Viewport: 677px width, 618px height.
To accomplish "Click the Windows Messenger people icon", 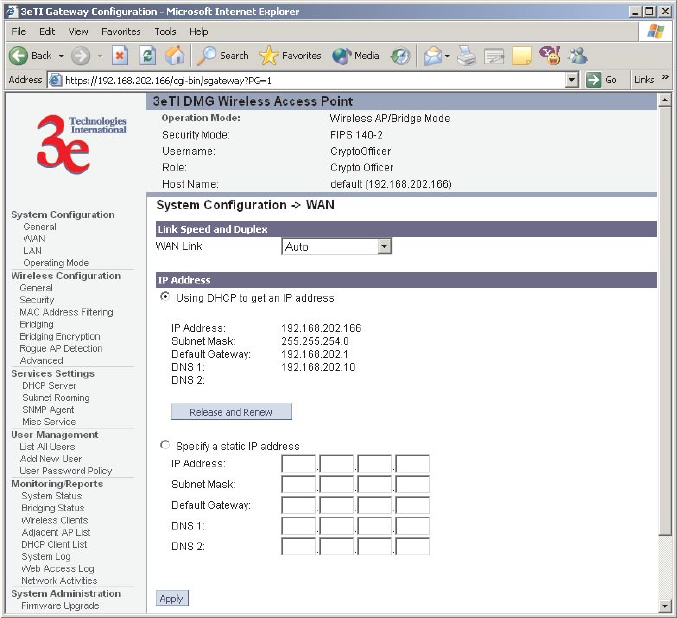I will pyautogui.click(x=577, y=55).
